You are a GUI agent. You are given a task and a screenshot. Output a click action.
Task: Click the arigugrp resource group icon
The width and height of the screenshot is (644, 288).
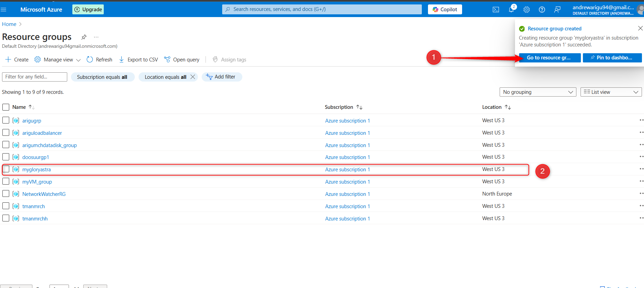coord(16,120)
